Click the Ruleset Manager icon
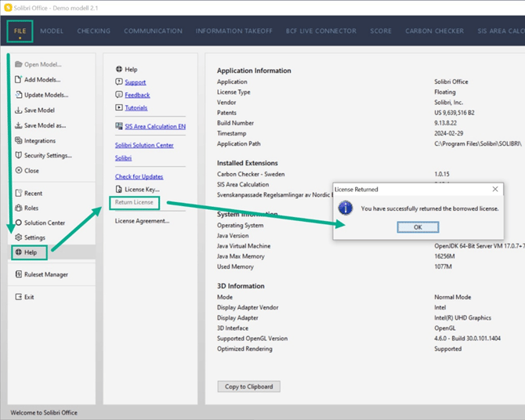525x420 pixels. coord(18,274)
